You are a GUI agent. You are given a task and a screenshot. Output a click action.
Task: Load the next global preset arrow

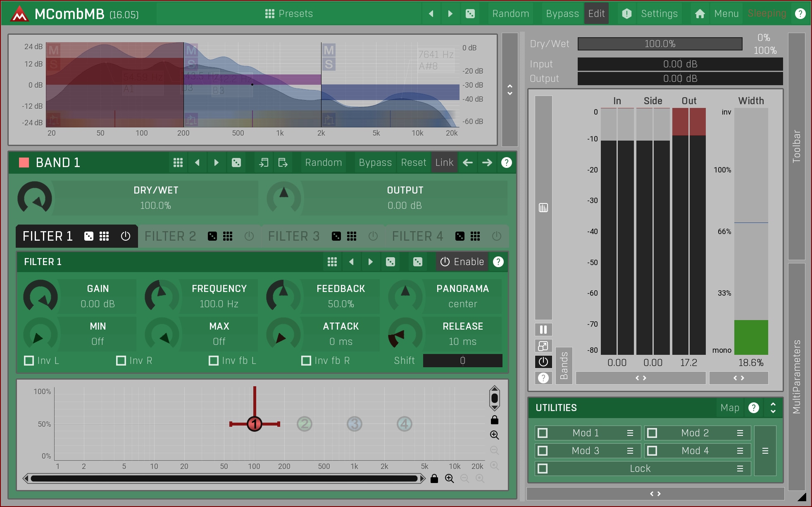click(450, 14)
